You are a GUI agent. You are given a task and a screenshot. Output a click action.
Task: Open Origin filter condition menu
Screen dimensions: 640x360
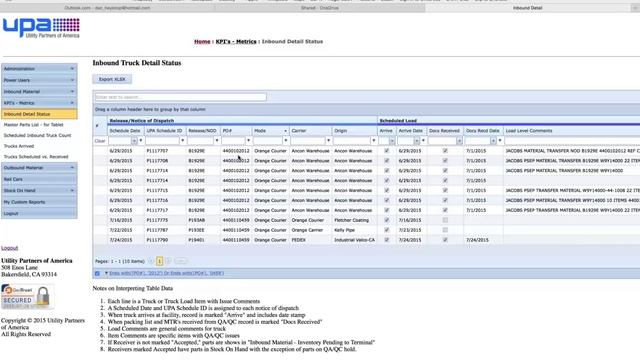point(373,141)
